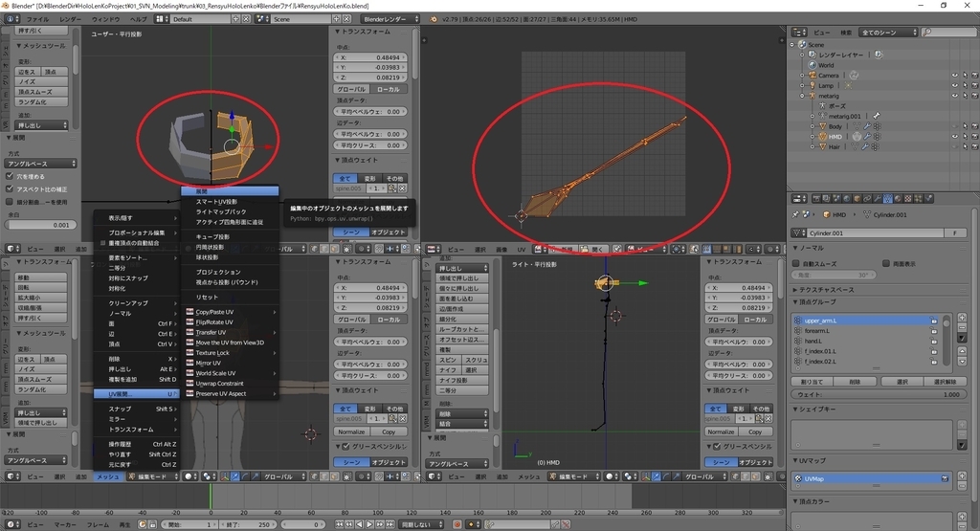
Task: Click the wrench modifier icon in HMD row
Action: [867, 136]
